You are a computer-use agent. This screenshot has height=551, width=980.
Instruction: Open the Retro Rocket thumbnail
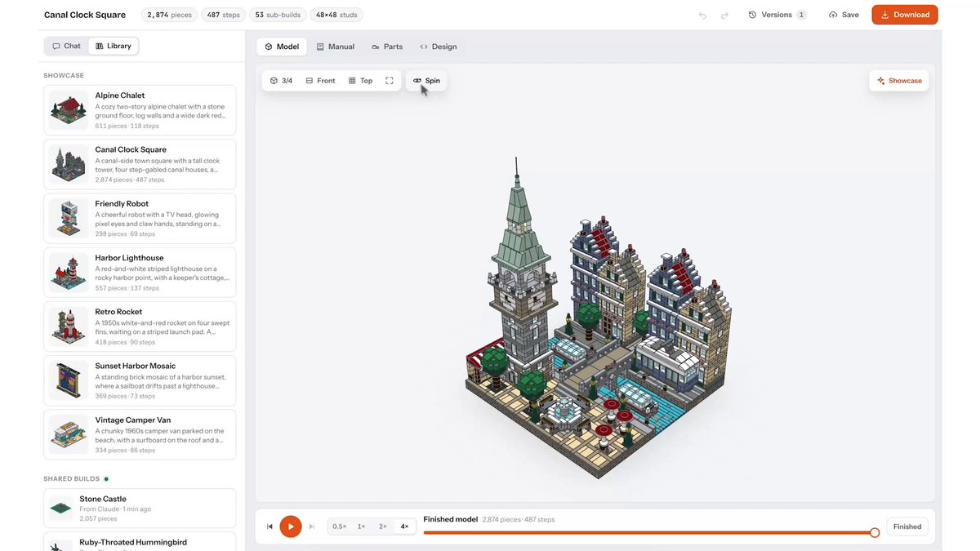coord(69,327)
